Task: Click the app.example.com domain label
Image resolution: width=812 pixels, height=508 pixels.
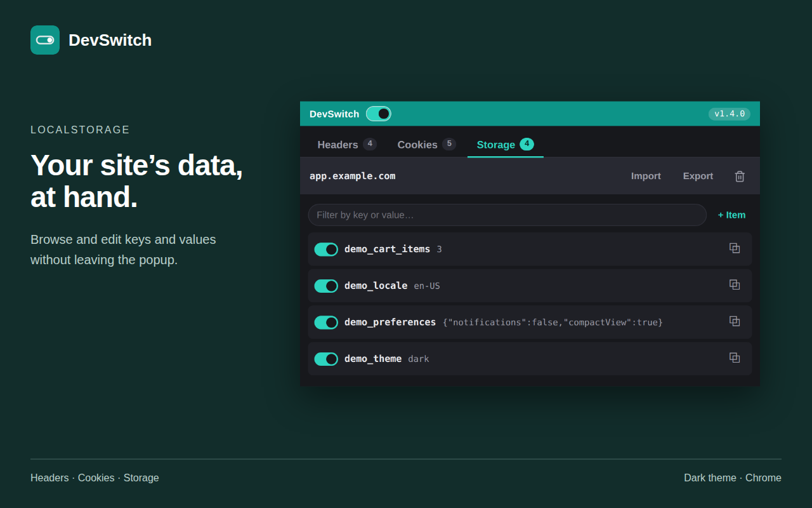Action: click(x=353, y=176)
